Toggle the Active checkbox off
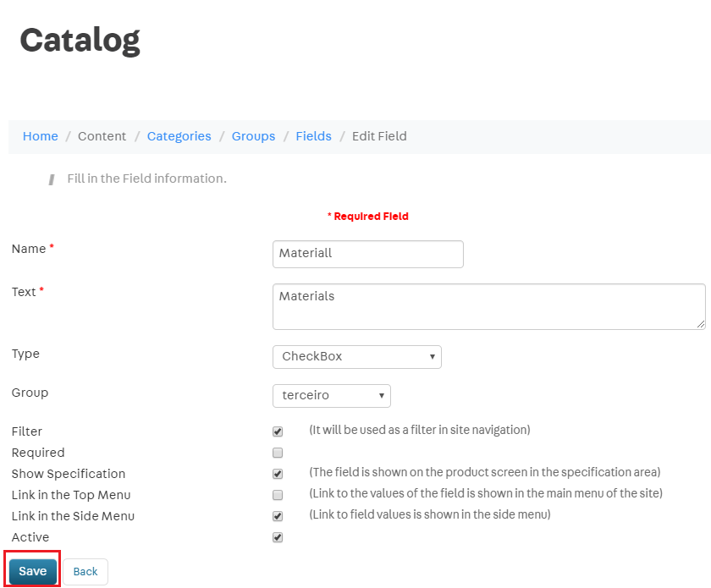 [277, 536]
